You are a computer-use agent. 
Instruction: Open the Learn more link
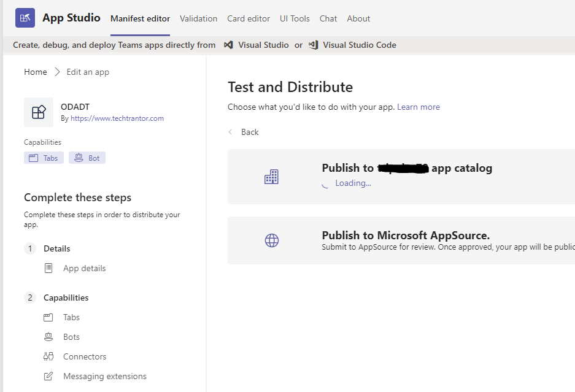pyautogui.click(x=419, y=107)
